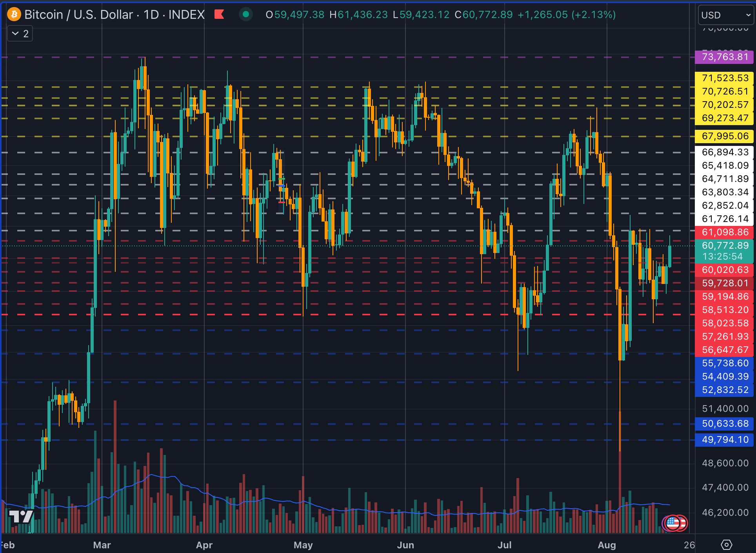Select the 49,794.10 blue price label

[x=724, y=440]
